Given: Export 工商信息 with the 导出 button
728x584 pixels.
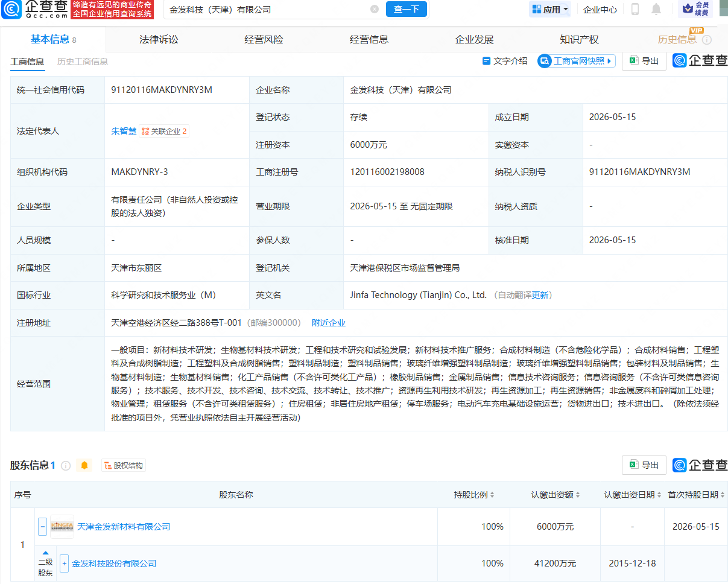Looking at the screenshot, I should pos(644,61).
